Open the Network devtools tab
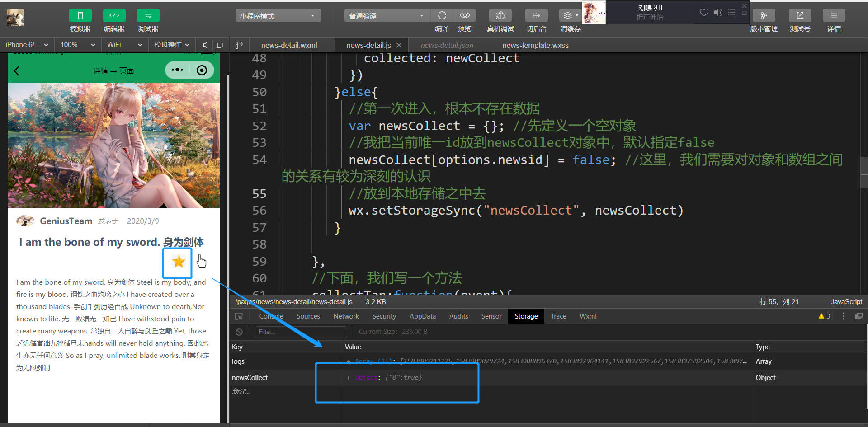 (x=346, y=316)
